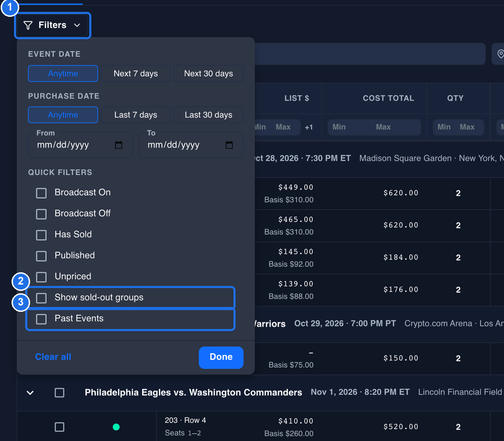
Task: Click the Basis $75.00 text
Action: (x=291, y=365)
